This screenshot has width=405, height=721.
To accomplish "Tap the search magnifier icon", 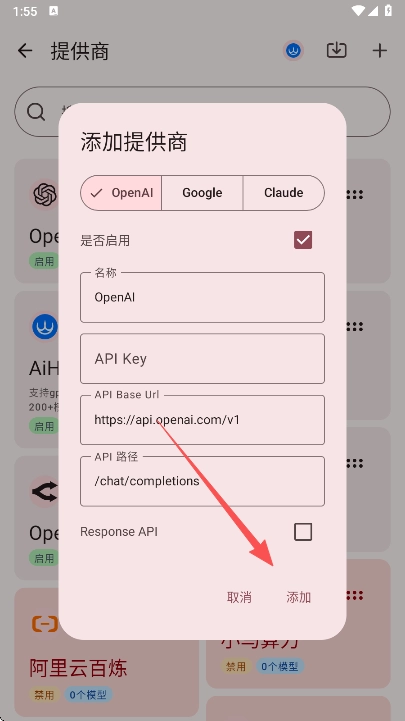I will [36, 112].
